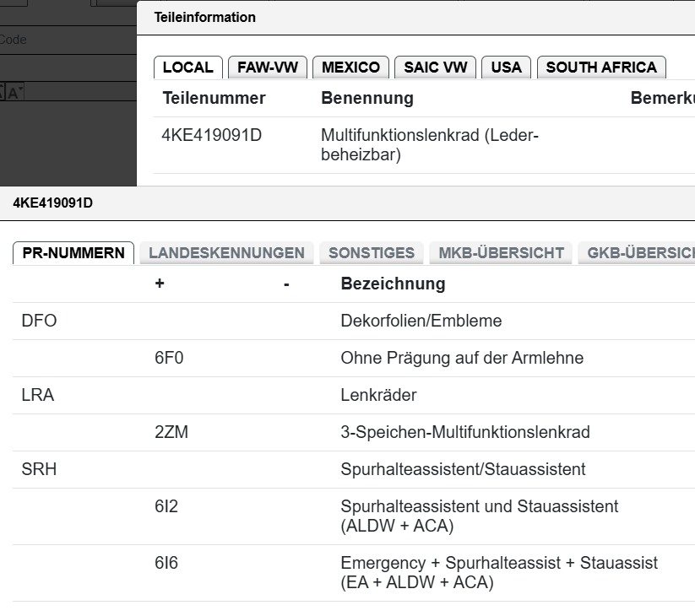The image size is (695, 616).
Task: Switch to the SONSTIGES tab
Action: [x=372, y=253]
